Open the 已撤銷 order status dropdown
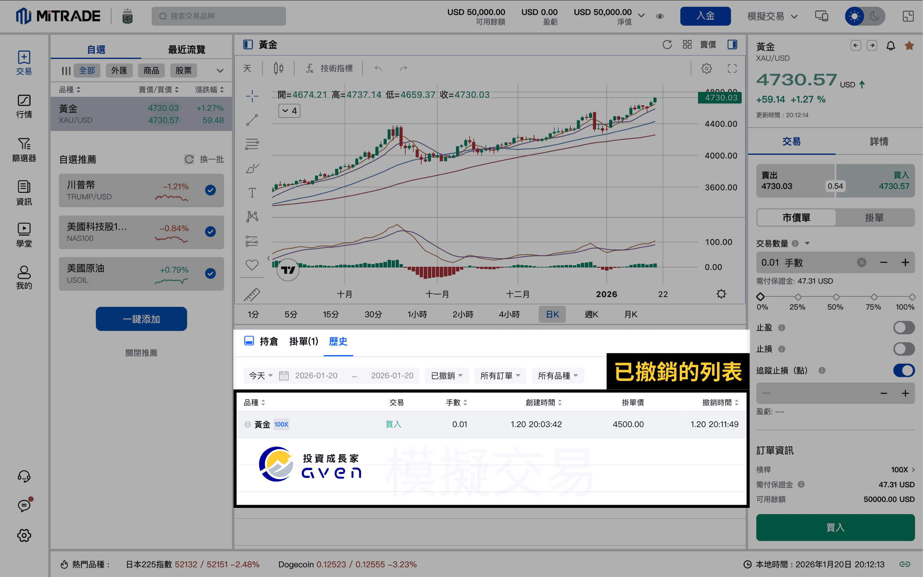The height and width of the screenshot is (577, 924). pos(447,375)
